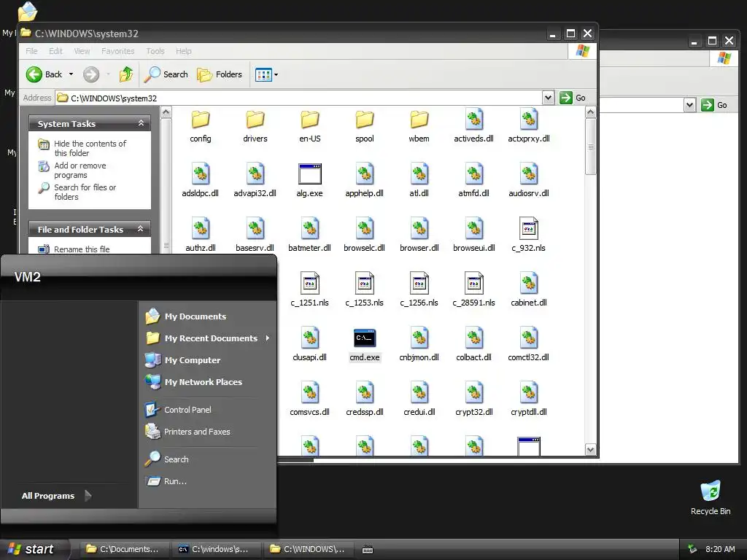This screenshot has height=560, width=747.
Task: Click Add or remove programs link
Action: coord(80,170)
